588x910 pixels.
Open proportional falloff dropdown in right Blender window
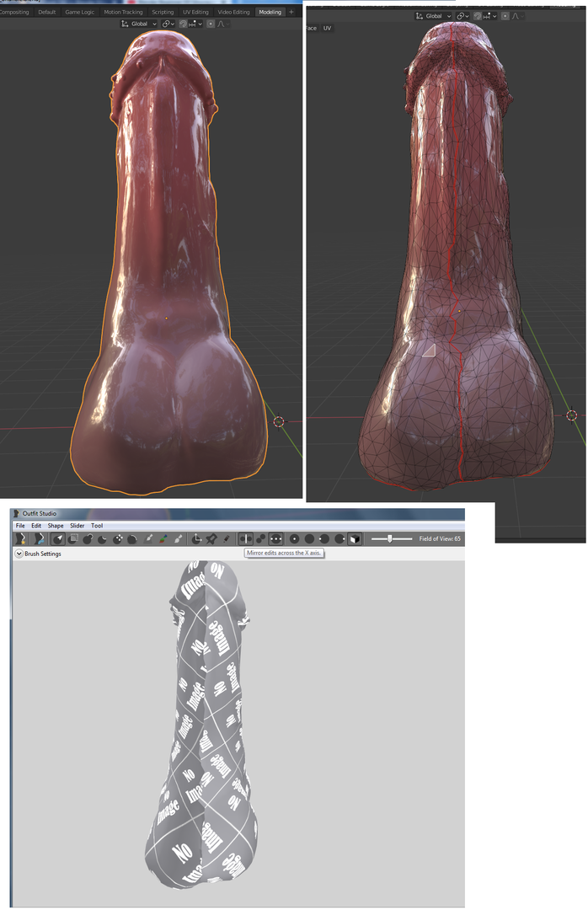[x=517, y=16]
